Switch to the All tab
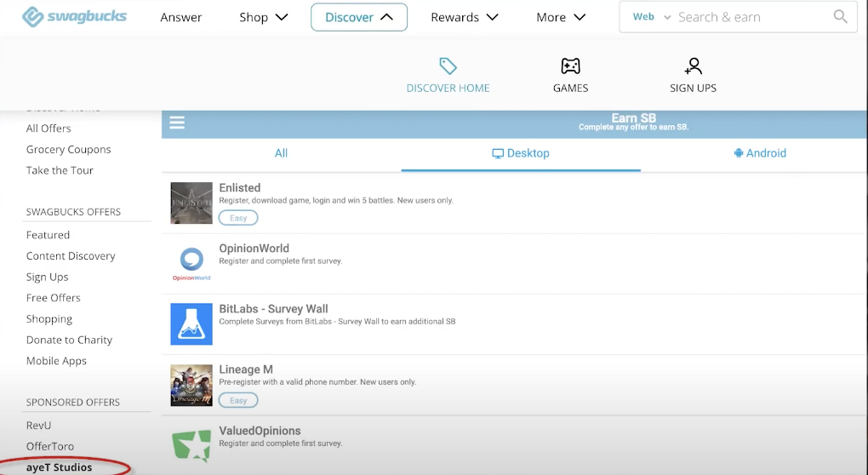 click(x=281, y=153)
